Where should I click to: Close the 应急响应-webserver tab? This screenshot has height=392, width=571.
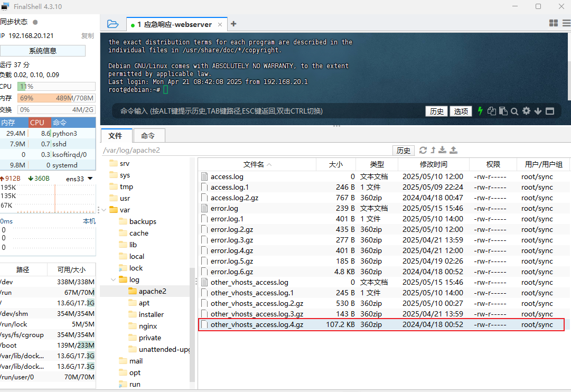click(x=220, y=24)
